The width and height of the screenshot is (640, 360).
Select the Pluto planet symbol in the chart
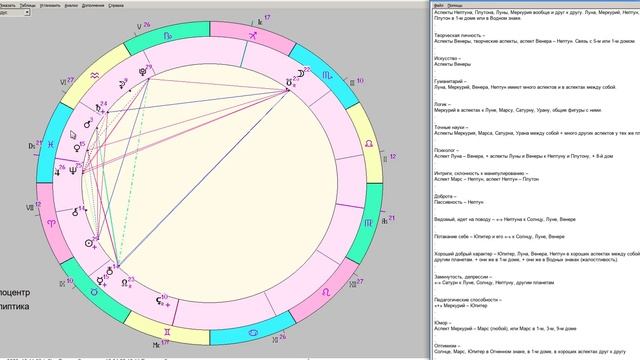[142, 72]
